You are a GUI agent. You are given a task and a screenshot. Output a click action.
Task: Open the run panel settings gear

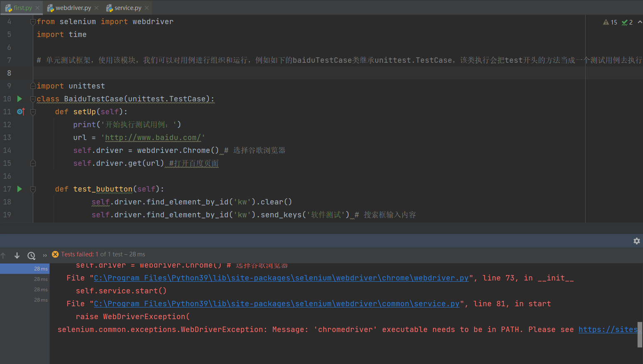[x=636, y=241]
